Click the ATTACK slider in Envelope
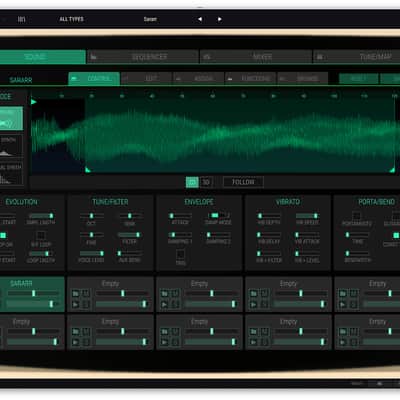Image resolution: width=400 pixels, height=400 pixels. [x=180, y=216]
